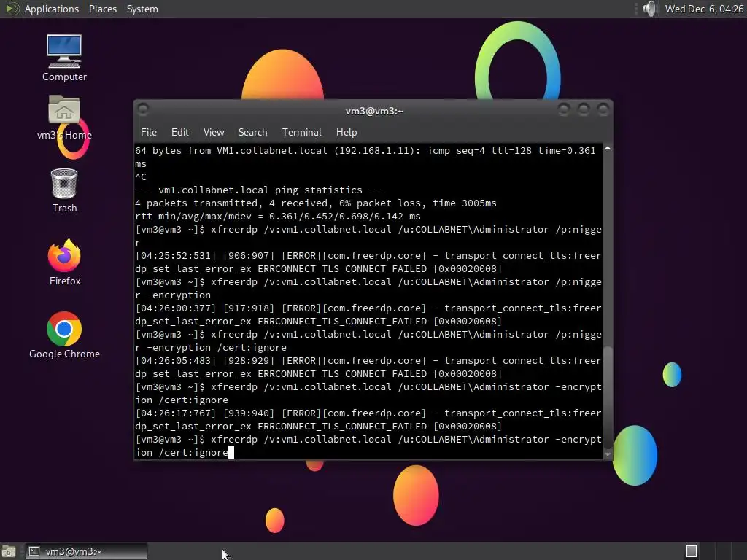The image size is (747, 560).
Task: Click the terminal title vm3@vm3:~
Action: pos(374,111)
